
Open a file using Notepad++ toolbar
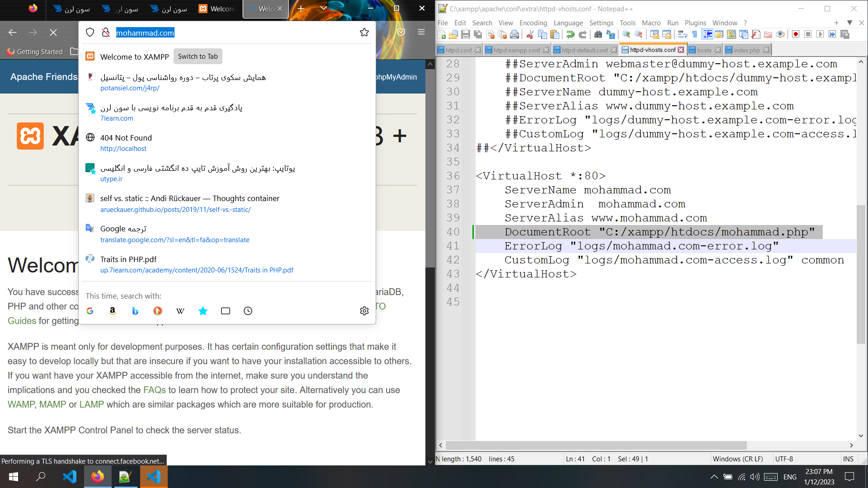[453, 34]
